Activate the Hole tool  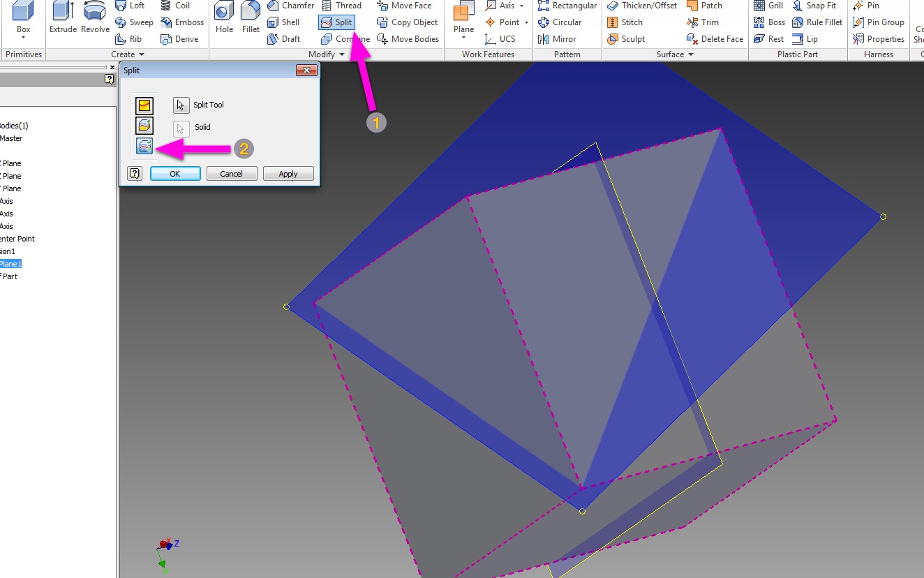[x=224, y=18]
